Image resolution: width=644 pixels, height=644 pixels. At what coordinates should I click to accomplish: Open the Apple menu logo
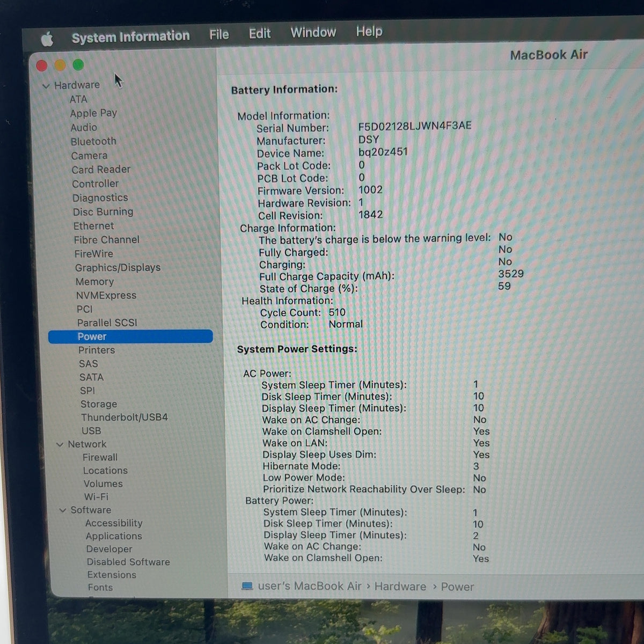47,39
